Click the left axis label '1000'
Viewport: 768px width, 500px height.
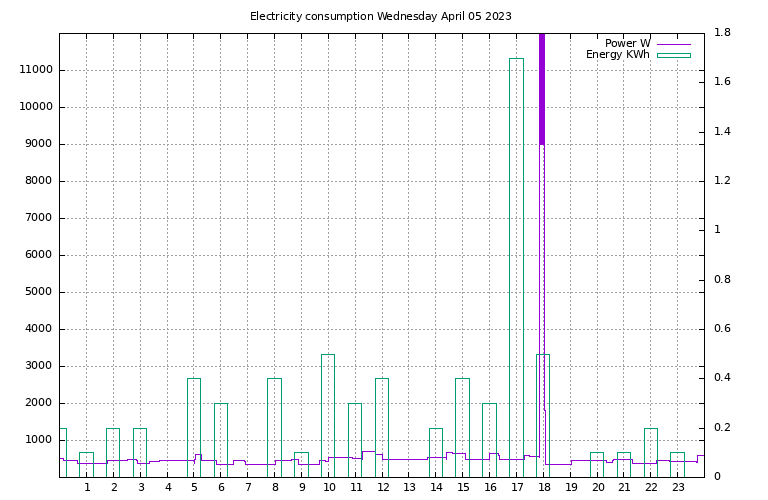(x=38, y=439)
